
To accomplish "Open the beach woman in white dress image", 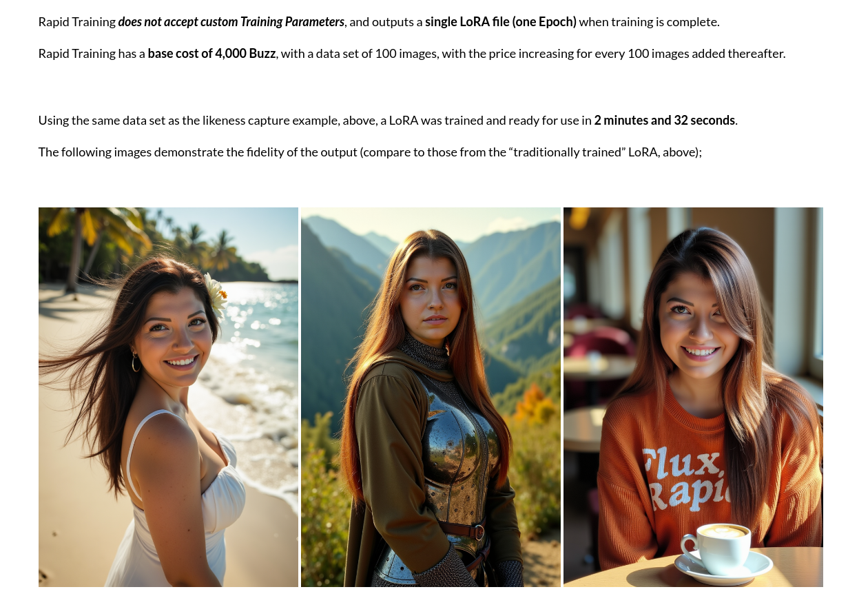I will tap(168, 397).
